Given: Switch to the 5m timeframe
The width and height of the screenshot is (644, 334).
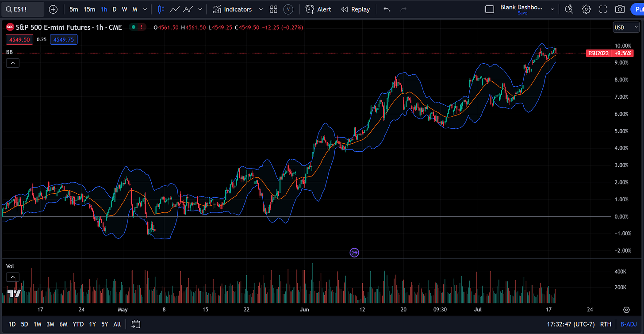Looking at the screenshot, I should (x=74, y=9).
